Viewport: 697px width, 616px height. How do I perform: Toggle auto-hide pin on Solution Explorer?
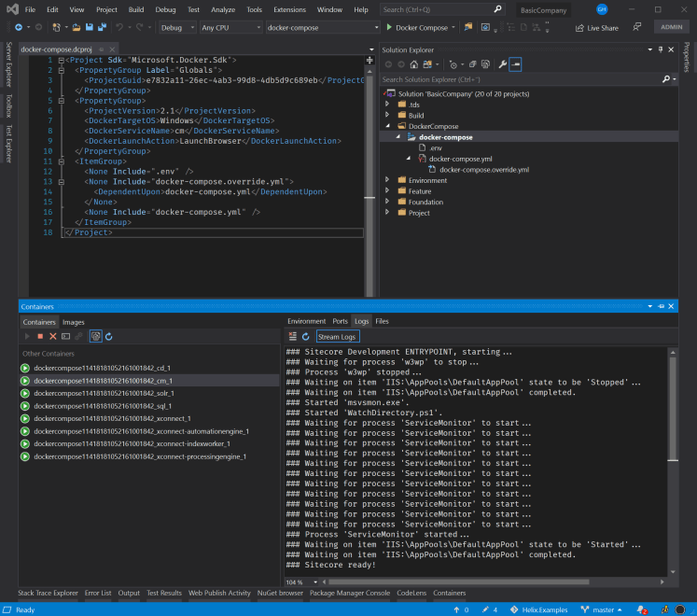pyautogui.click(x=661, y=49)
